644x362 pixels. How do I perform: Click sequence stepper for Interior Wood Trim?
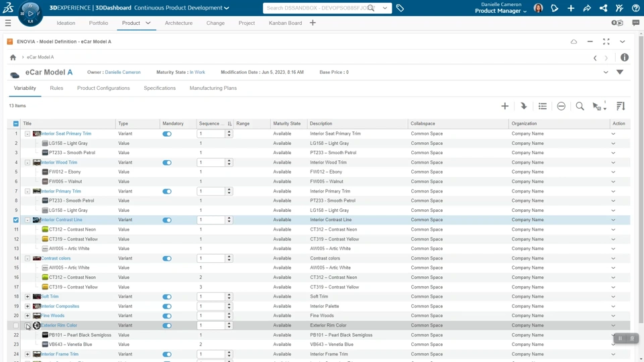point(229,162)
